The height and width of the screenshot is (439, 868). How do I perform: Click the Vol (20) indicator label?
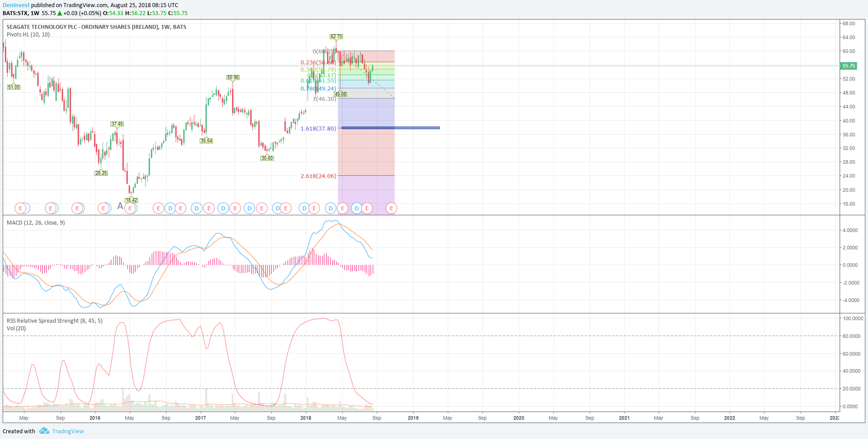[16, 328]
